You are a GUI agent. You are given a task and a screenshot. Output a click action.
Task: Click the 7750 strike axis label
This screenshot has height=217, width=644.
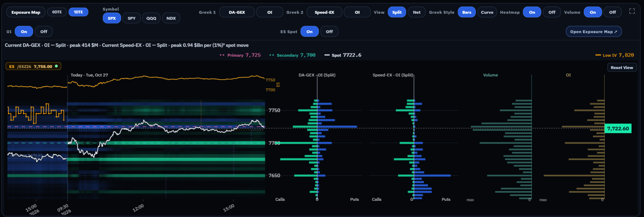(x=274, y=110)
